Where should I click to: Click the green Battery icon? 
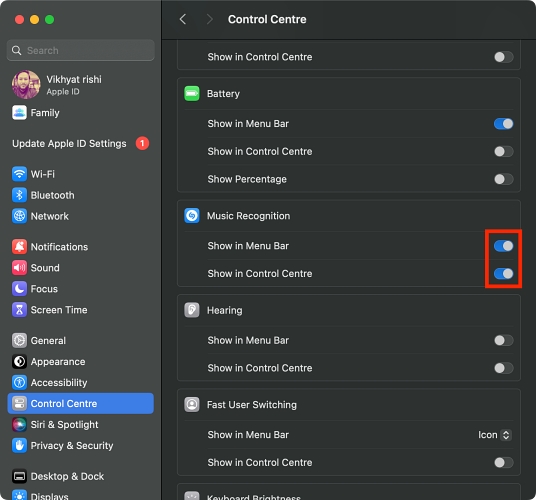coord(192,93)
